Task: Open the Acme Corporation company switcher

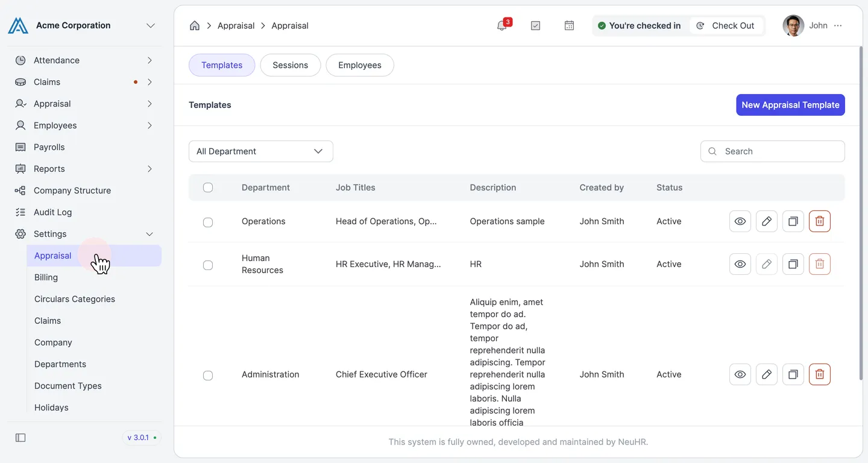Action: click(84, 25)
